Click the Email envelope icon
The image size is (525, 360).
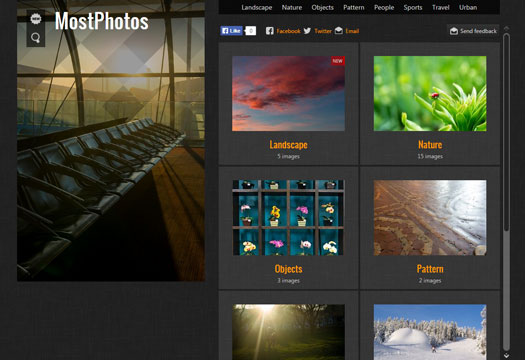point(339,31)
